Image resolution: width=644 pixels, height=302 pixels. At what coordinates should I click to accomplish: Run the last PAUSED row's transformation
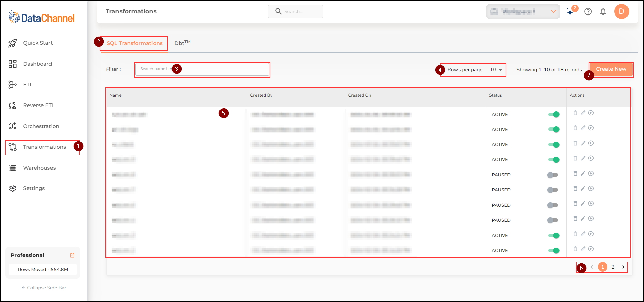591,219
